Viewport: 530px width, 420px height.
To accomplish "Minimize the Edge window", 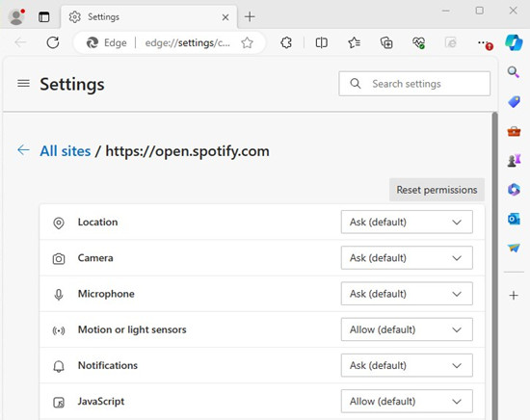I will tap(446, 11).
